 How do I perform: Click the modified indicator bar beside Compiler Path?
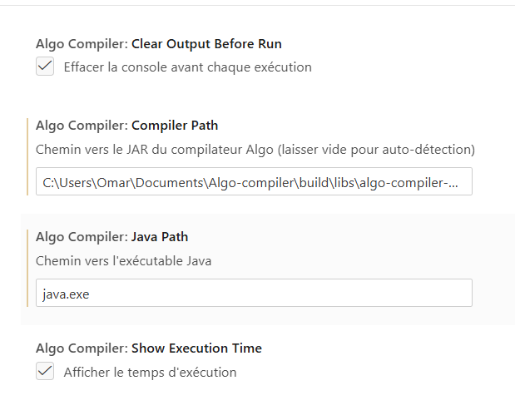[x=27, y=157]
